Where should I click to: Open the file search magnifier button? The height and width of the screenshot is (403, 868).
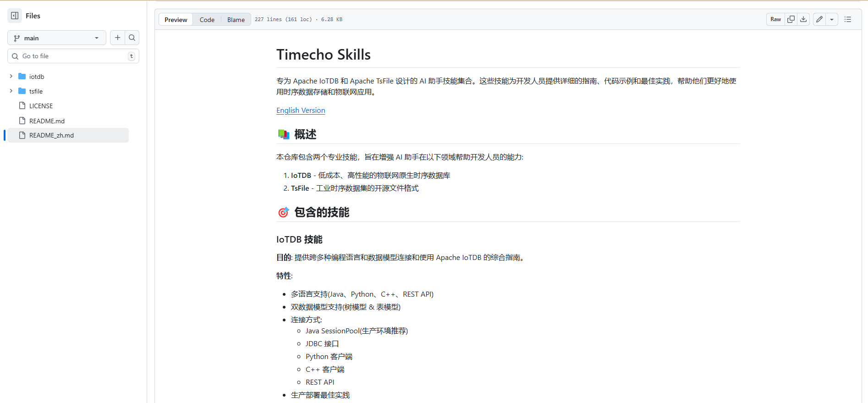coord(132,38)
